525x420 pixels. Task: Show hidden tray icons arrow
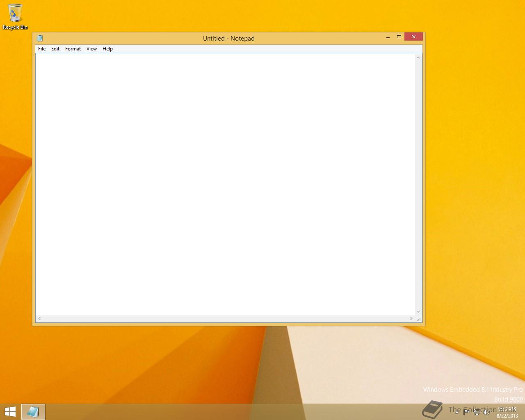457,412
